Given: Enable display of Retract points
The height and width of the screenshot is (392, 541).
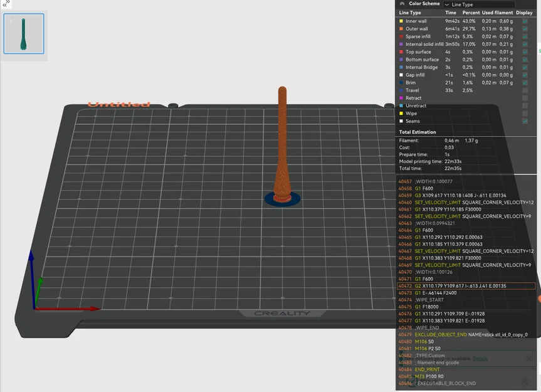Looking at the screenshot, I should coord(525,98).
